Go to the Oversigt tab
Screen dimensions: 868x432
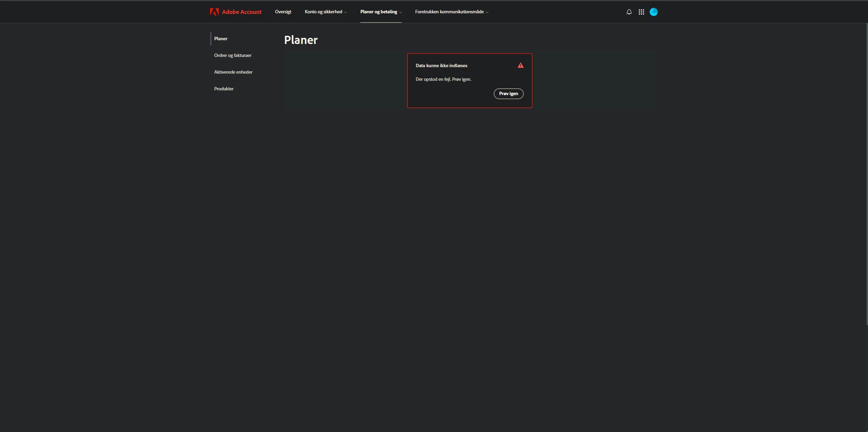[x=283, y=12]
